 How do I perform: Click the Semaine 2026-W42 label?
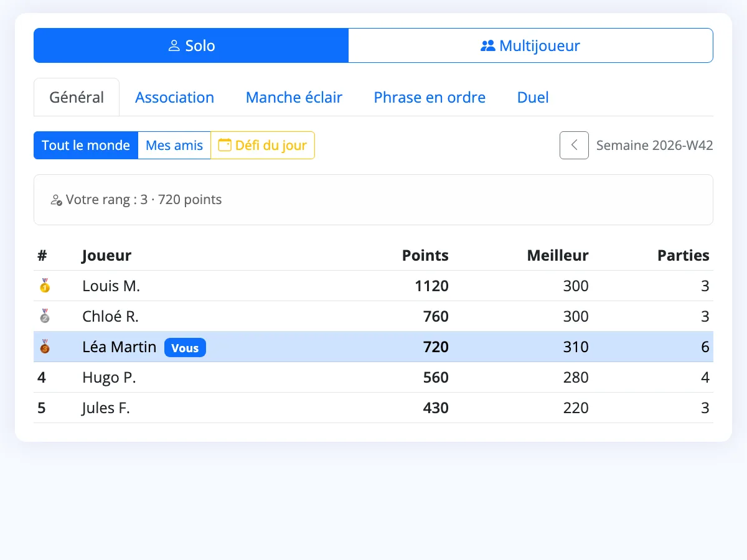coord(655,146)
